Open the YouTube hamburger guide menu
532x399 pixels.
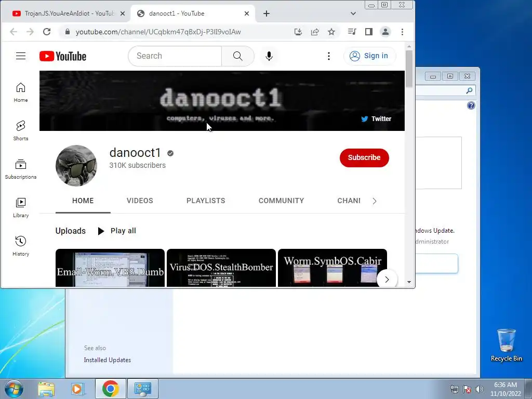21,56
